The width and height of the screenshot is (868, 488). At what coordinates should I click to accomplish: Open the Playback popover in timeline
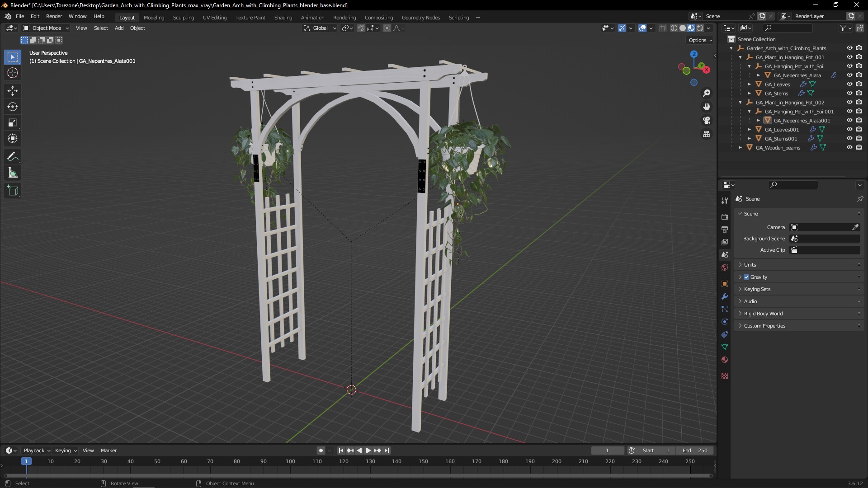(37, 450)
